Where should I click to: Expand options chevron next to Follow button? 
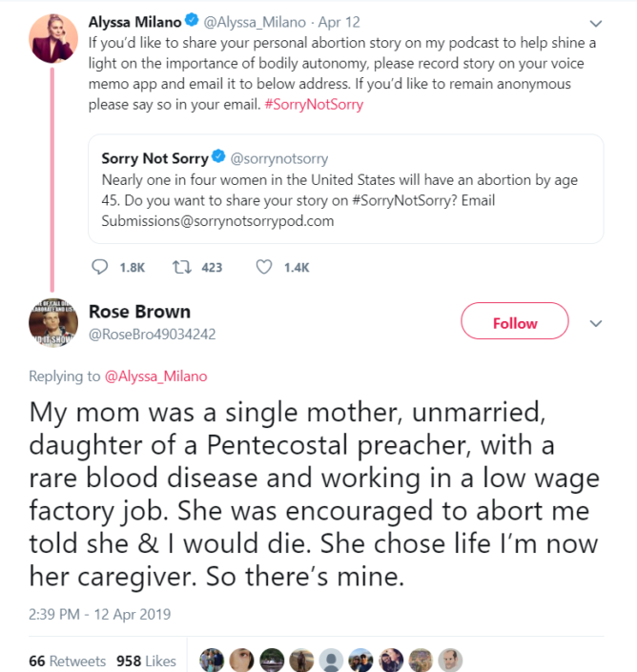pos(596,323)
